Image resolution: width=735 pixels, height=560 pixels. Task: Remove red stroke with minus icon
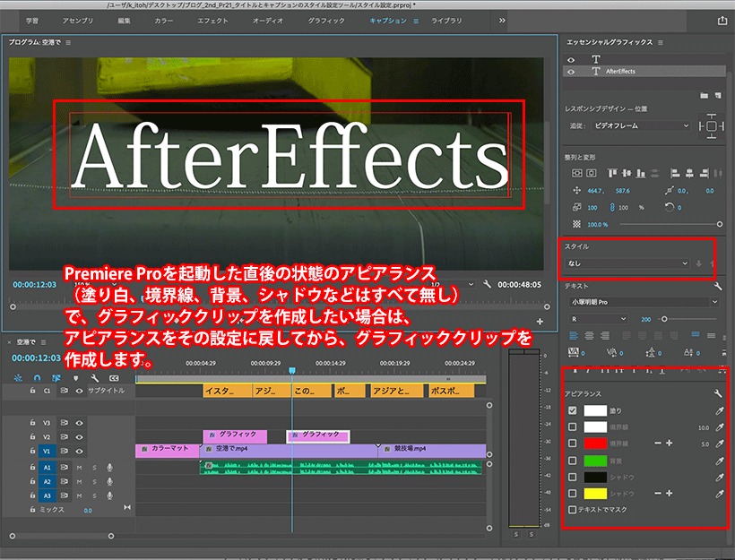point(658,443)
